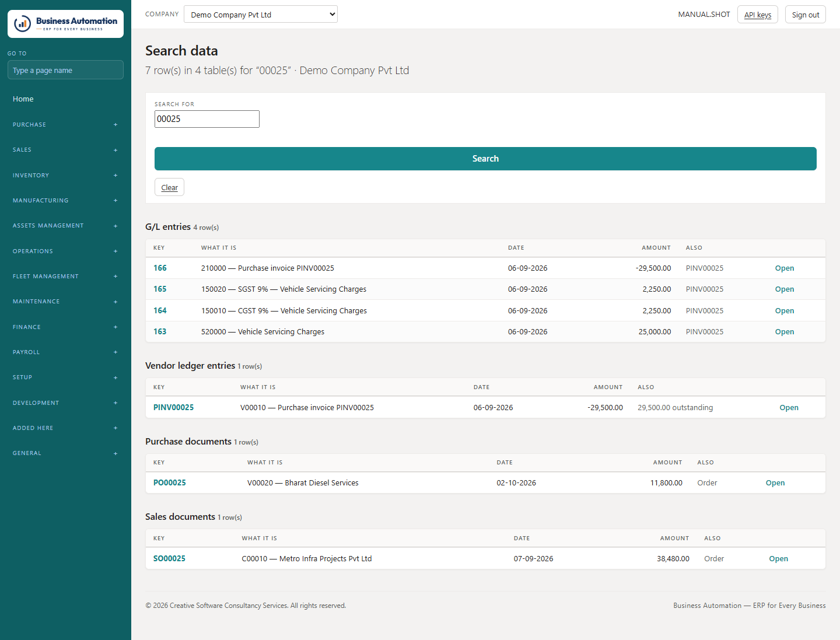Click the Search For input field

coord(207,119)
